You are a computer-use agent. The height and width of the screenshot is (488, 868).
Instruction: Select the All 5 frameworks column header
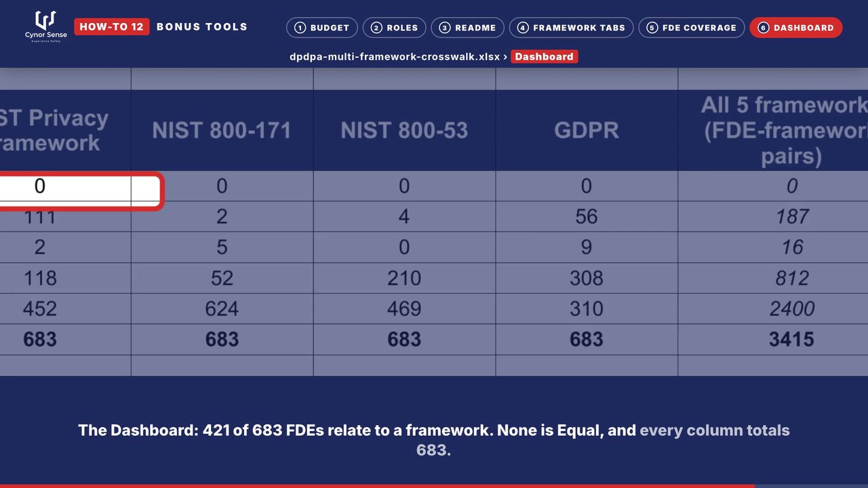[x=773, y=130]
